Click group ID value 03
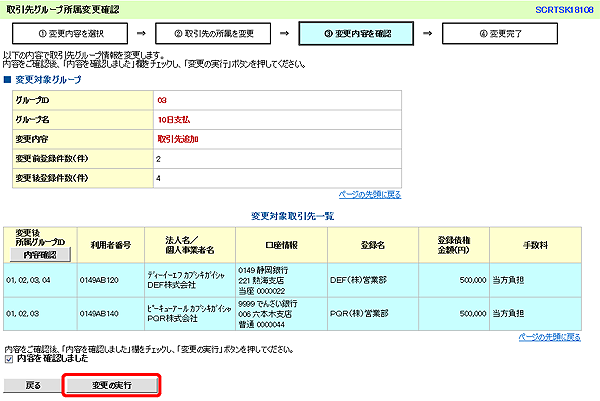 click(x=162, y=100)
